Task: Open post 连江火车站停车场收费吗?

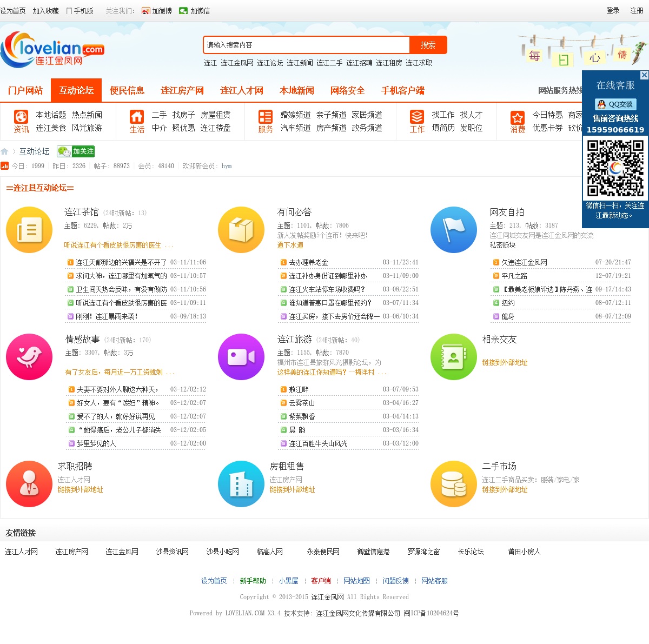Action: point(327,289)
